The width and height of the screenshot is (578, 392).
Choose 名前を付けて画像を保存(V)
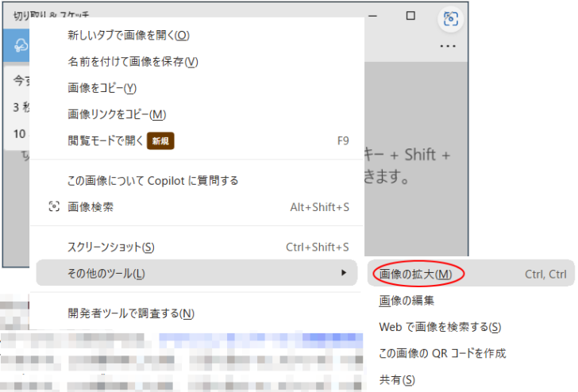(x=196, y=62)
